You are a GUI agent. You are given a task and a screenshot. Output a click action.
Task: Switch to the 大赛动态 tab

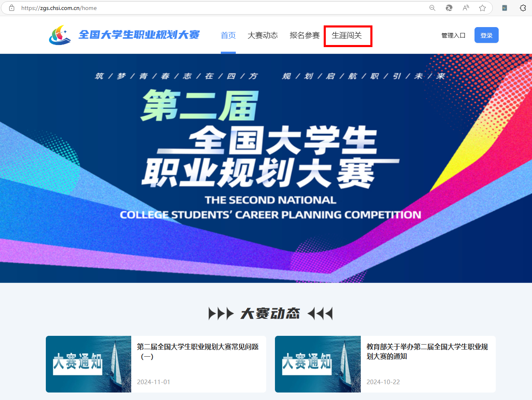click(262, 35)
